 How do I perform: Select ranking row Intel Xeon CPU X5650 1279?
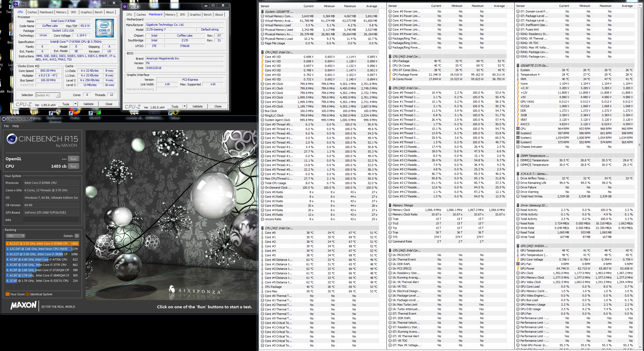[42, 249]
